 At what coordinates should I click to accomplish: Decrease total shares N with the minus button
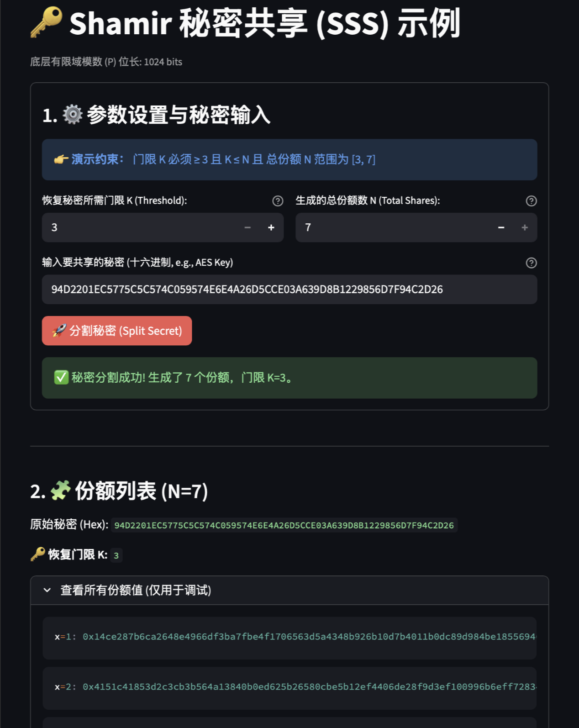(501, 227)
